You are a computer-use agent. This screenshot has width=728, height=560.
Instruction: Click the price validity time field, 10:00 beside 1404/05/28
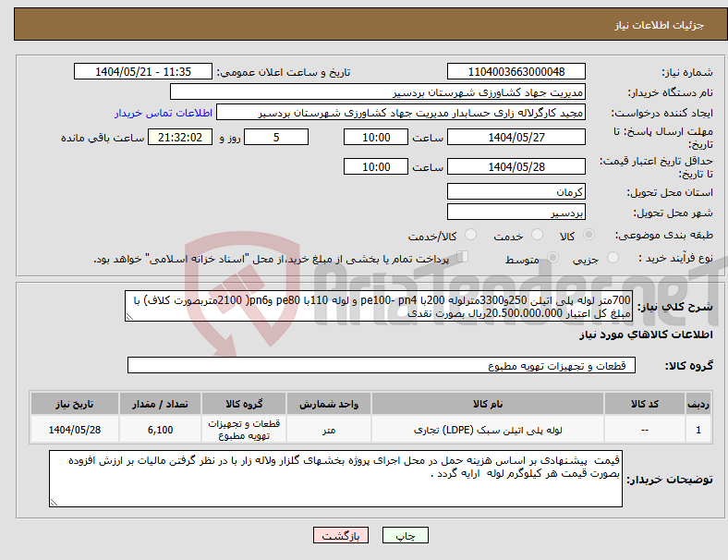[x=376, y=166]
